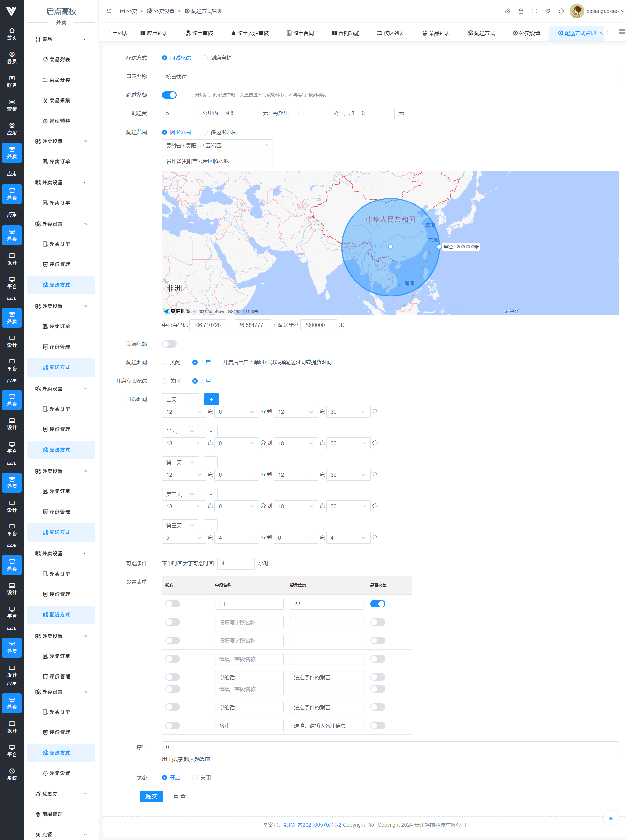Click the lock screen icon in header
Screen dimensions: 626x840
521,11
